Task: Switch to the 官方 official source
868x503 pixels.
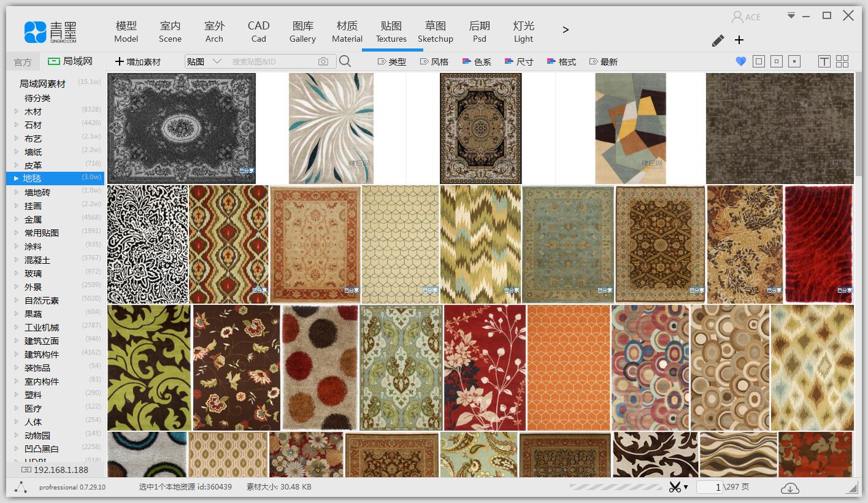Action: click(x=23, y=62)
